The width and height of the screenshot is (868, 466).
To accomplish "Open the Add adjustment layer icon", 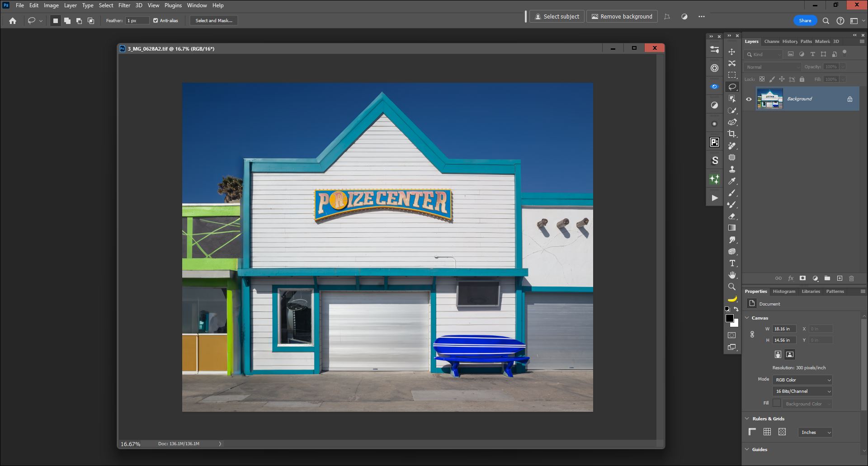I will pyautogui.click(x=815, y=278).
